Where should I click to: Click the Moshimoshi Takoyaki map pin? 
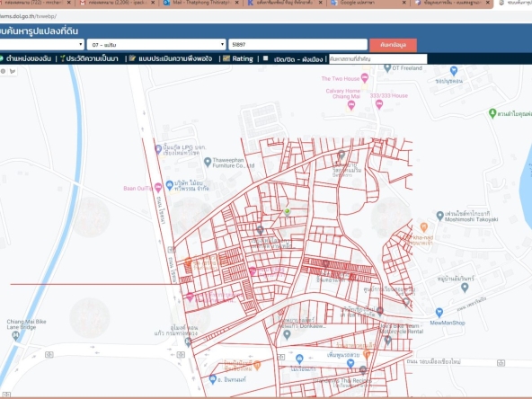pos(440,216)
